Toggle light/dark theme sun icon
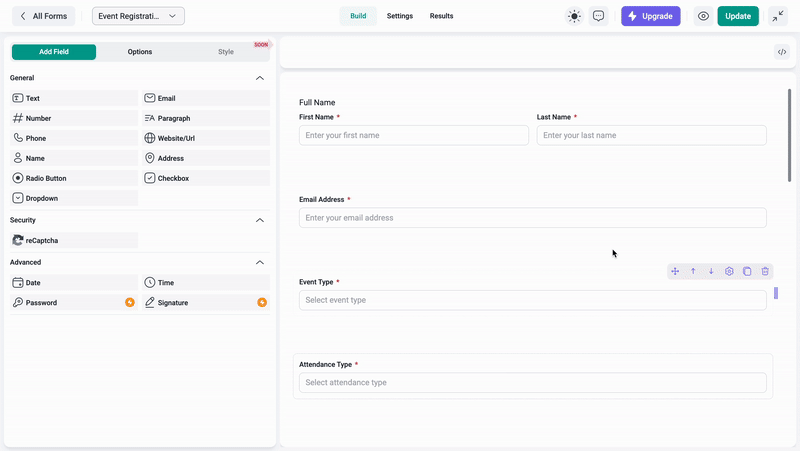 coord(574,16)
